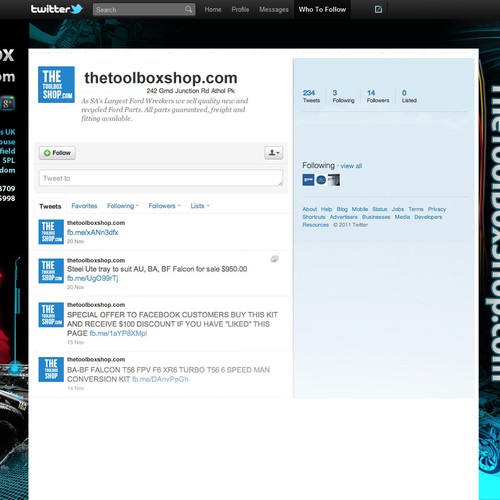Screen dimensions: 500x500
Task: Click the media icon on the Steel Ute tray tweet
Action: tap(274, 259)
